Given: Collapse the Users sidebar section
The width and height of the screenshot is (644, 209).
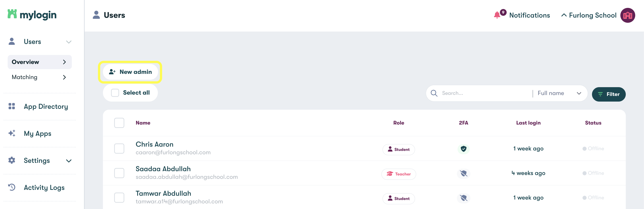Looking at the screenshot, I should click(69, 41).
